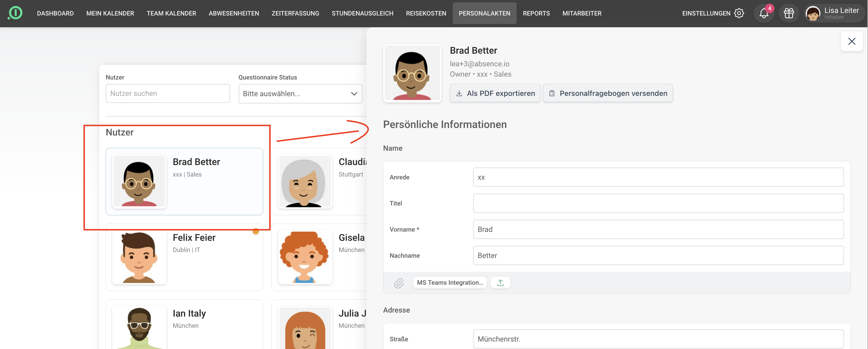Open the Zeiterfassung menu item
This screenshot has height=349, width=868.
coord(295,13)
